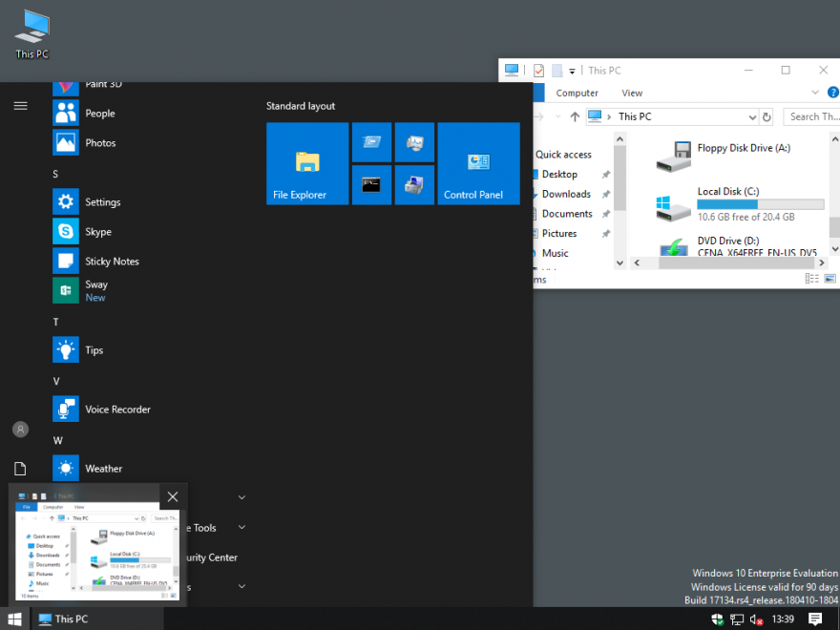This screenshot has height=630, width=840.
Task: Switch Explorer to details view
Action: point(812,278)
